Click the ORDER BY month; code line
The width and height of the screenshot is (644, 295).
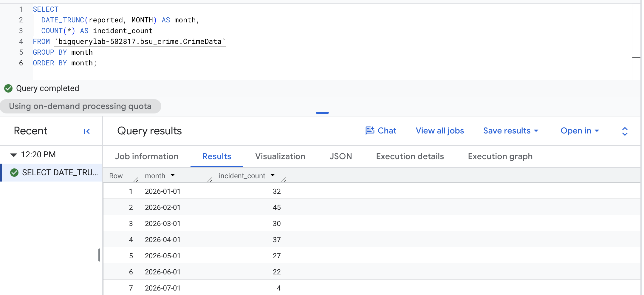[65, 63]
